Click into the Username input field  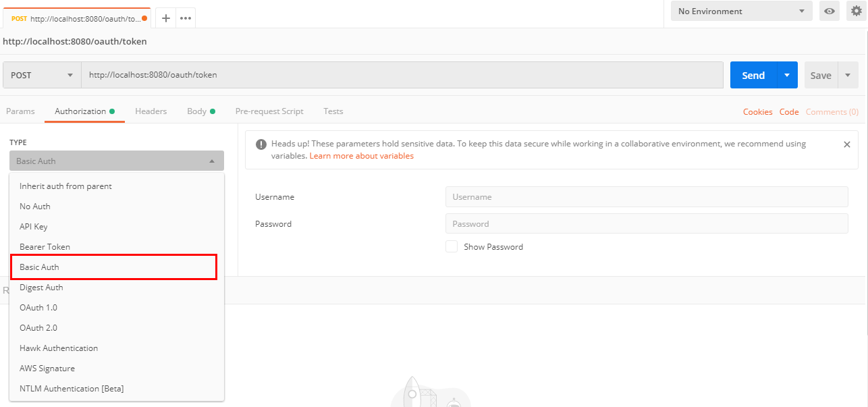pos(647,196)
